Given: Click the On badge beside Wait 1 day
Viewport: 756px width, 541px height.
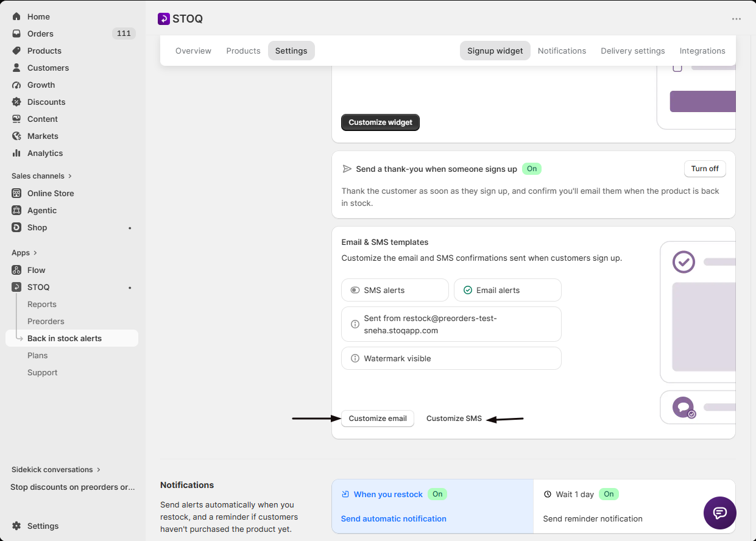Looking at the screenshot, I should pyautogui.click(x=609, y=494).
